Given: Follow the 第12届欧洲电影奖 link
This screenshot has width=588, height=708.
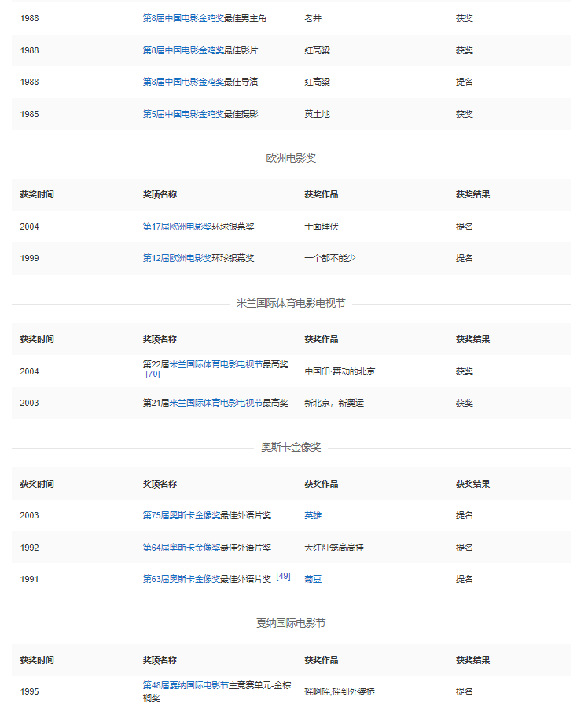Looking at the screenshot, I should pyautogui.click(x=177, y=258).
